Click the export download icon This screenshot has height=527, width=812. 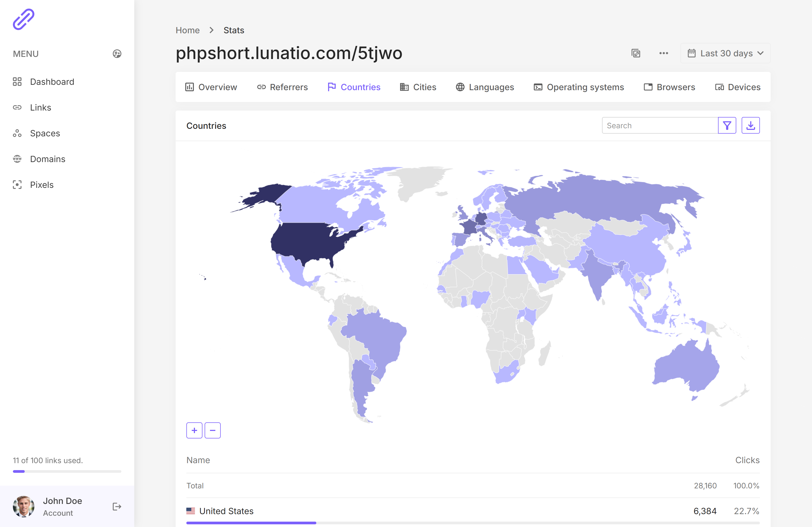coord(750,126)
